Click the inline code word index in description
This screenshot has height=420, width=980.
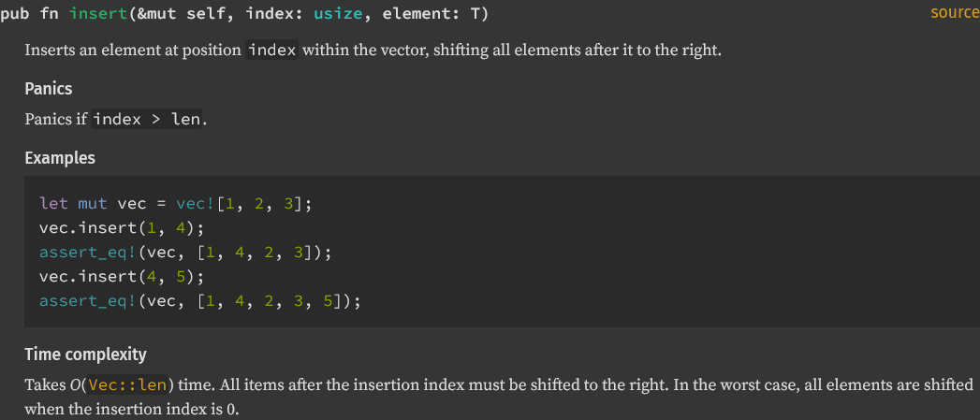point(272,51)
